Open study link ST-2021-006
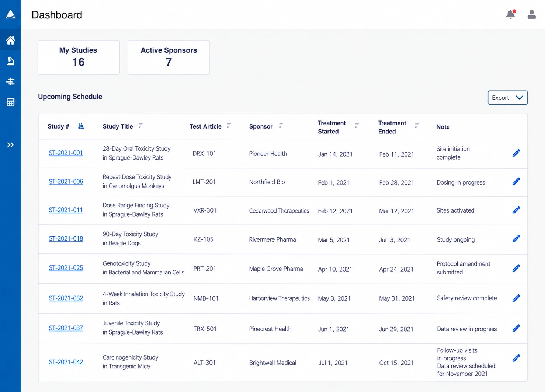The width and height of the screenshot is (545, 392). [66, 181]
